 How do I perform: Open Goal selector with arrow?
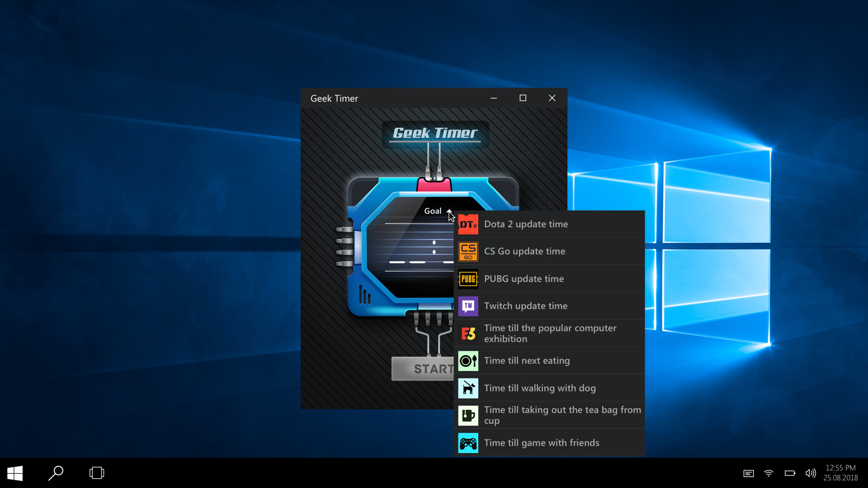449,210
